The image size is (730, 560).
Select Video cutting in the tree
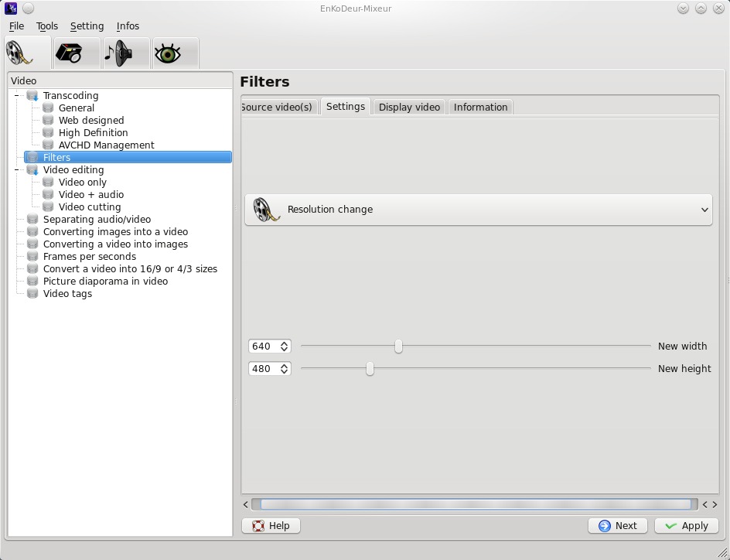(x=90, y=207)
